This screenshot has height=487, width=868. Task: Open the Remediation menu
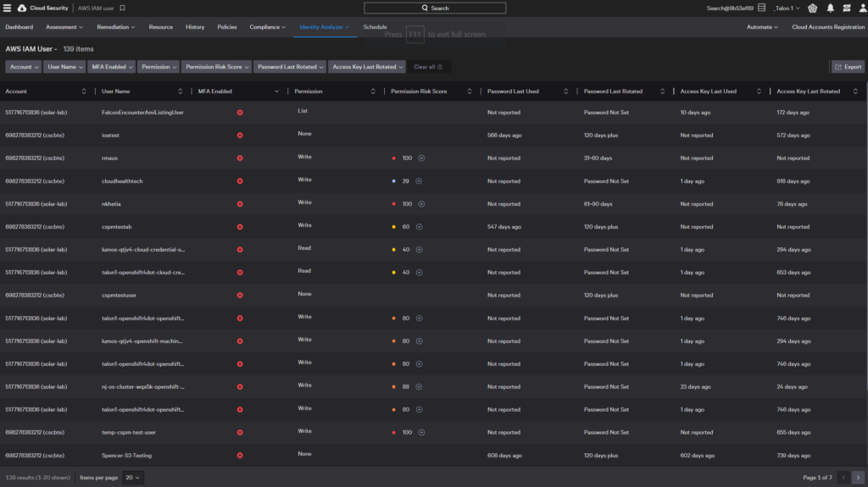pos(115,27)
